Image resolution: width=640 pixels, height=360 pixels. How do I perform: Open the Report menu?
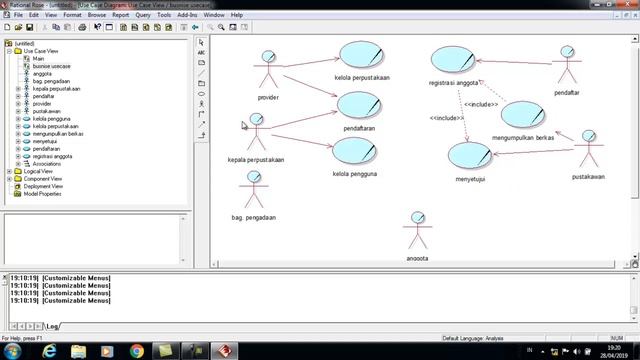point(120,15)
